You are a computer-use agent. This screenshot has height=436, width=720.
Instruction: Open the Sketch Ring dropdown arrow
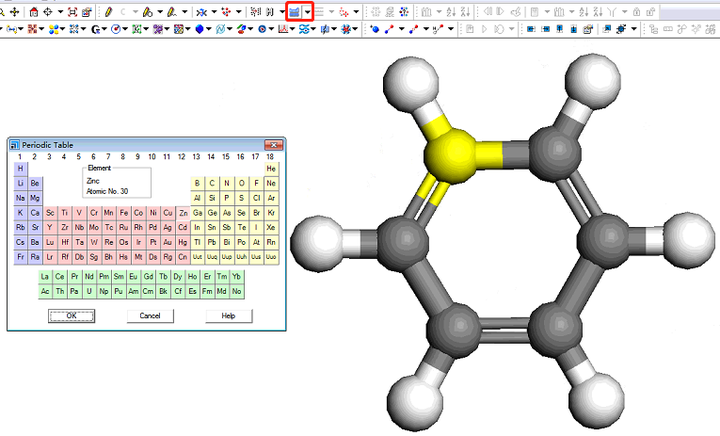(160, 12)
